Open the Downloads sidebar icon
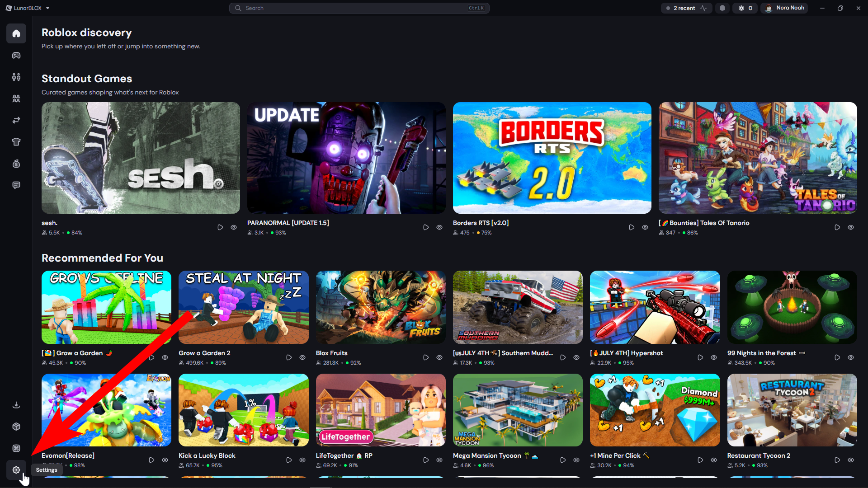The width and height of the screenshot is (868, 488). pos(16,405)
